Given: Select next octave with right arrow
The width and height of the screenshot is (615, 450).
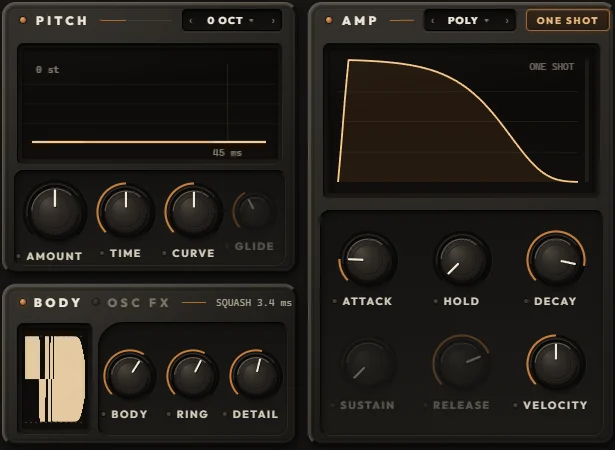Looking at the screenshot, I should (273, 20).
